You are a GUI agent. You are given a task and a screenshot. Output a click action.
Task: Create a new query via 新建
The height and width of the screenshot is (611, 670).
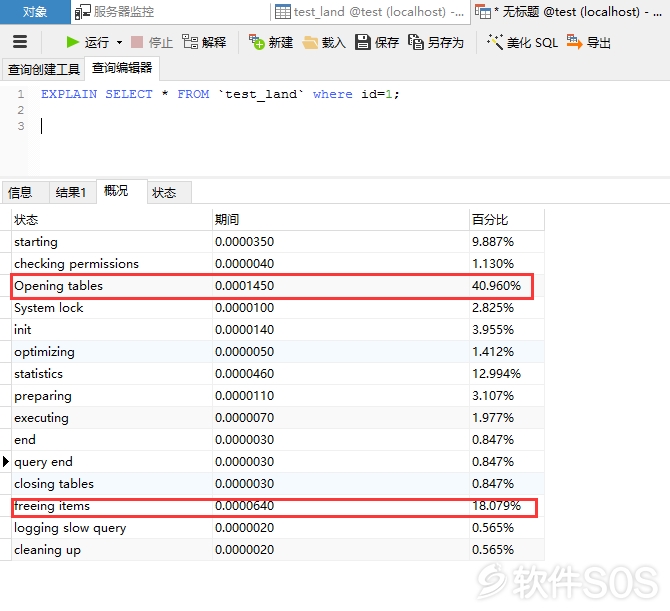pos(271,42)
